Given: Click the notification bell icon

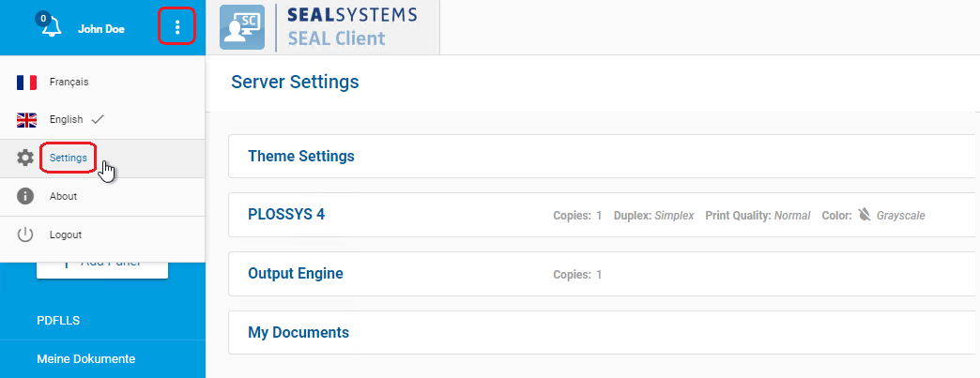Looking at the screenshot, I should (49, 27).
